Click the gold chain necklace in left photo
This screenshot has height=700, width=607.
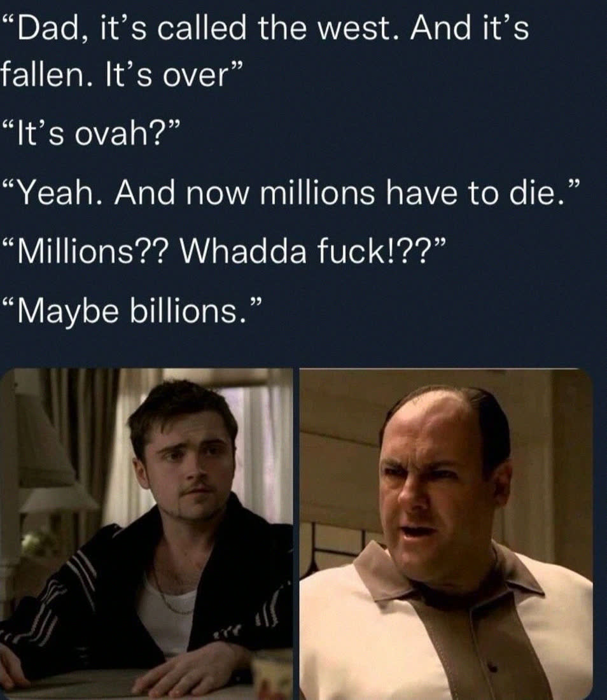tap(172, 594)
